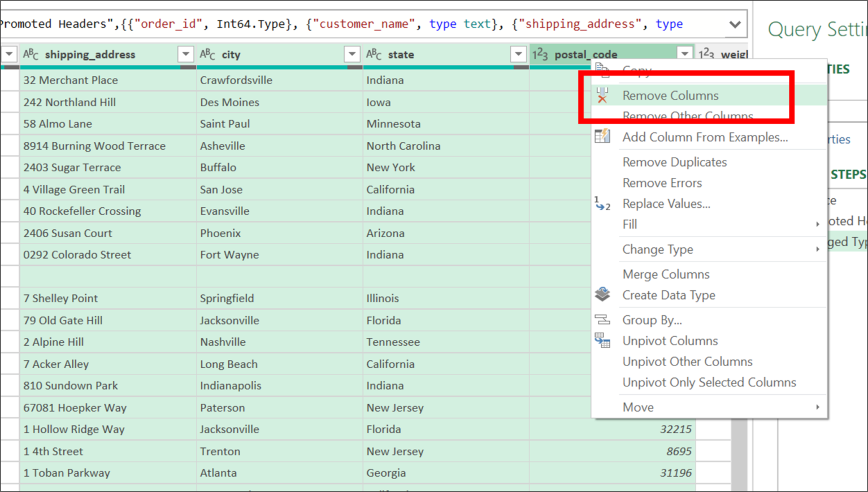Open the shipping_address filter dropdown
Viewport: 868px width, 492px height.
pos(185,54)
